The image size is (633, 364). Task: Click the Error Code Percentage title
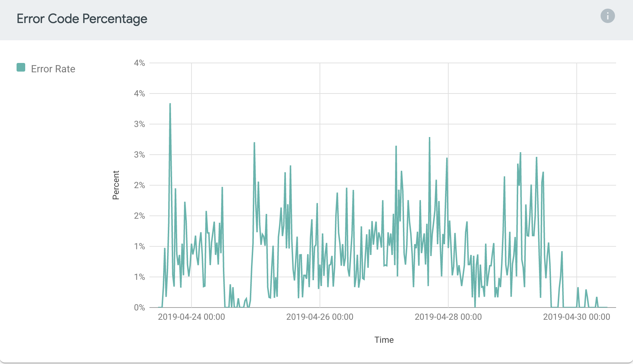pyautogui.click(x=82, y=19)
